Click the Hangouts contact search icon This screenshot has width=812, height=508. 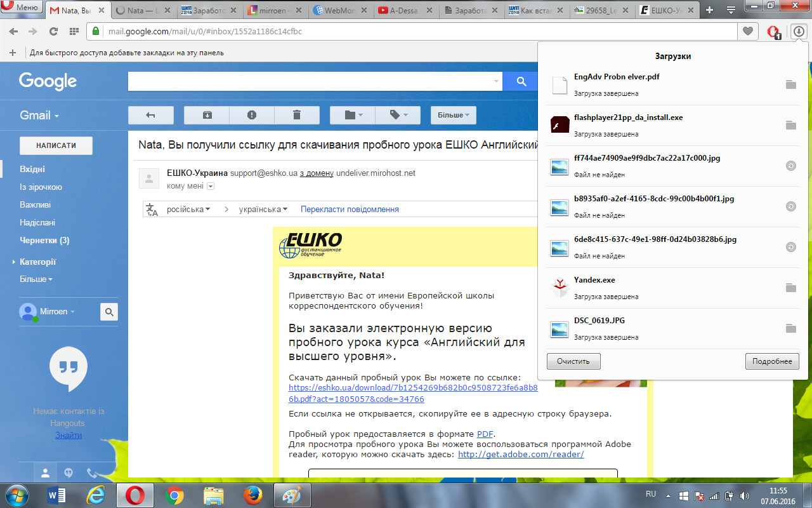(x=109, y=312)
